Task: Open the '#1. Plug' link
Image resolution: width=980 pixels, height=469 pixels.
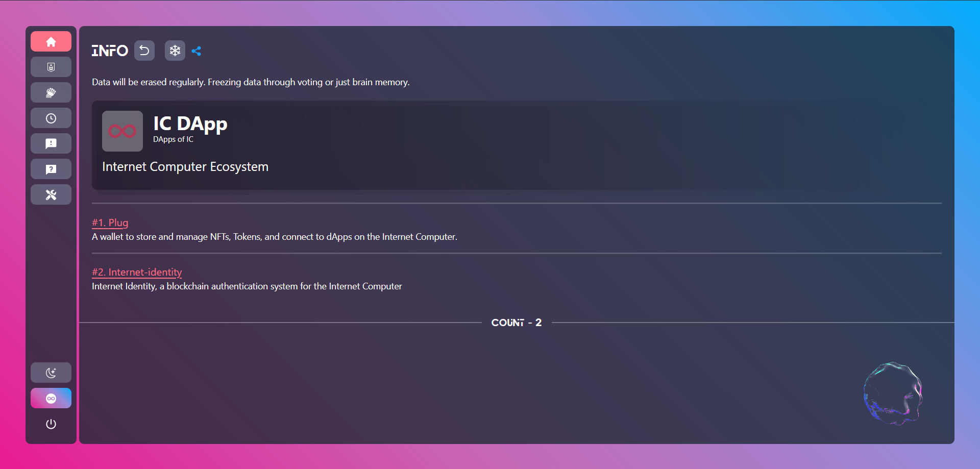Action: (110, 223)
